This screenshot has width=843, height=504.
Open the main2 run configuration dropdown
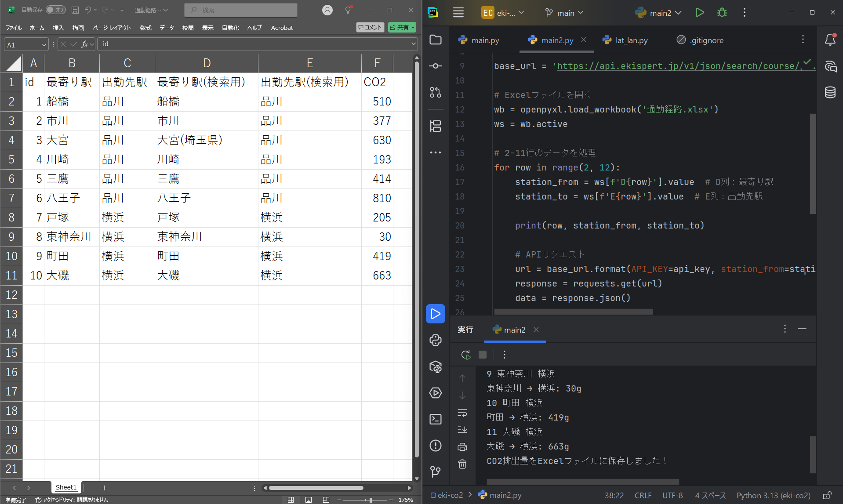coord(659,13)
